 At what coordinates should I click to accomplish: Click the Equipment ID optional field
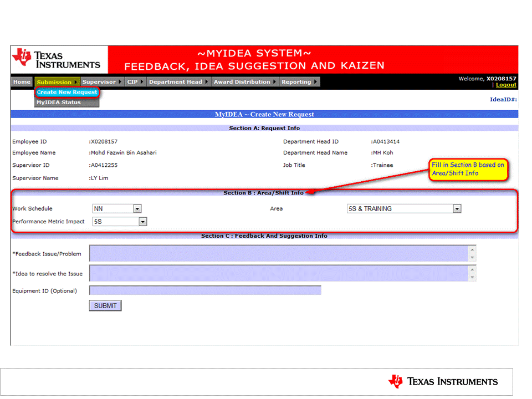[205, 290]
